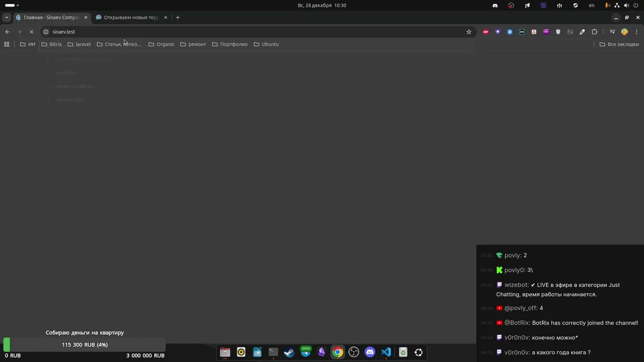Screen dimensions: 644x362
Task: Launch Files manager from the dock
Action: (225, 352)
